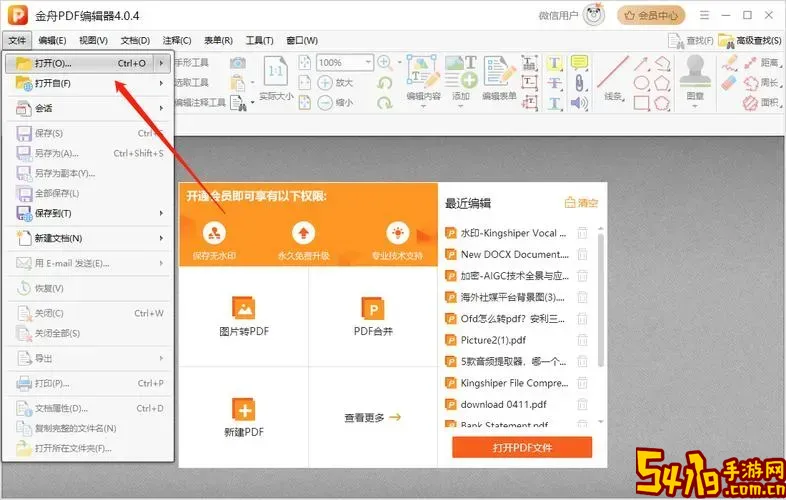Viewport: 786px width, 500px height.
Task: Select the Add 添加 content tool
Action: [461, 77]
